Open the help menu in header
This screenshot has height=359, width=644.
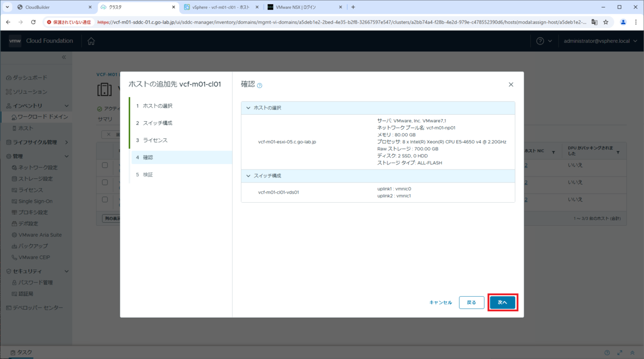tap(544, 41)
